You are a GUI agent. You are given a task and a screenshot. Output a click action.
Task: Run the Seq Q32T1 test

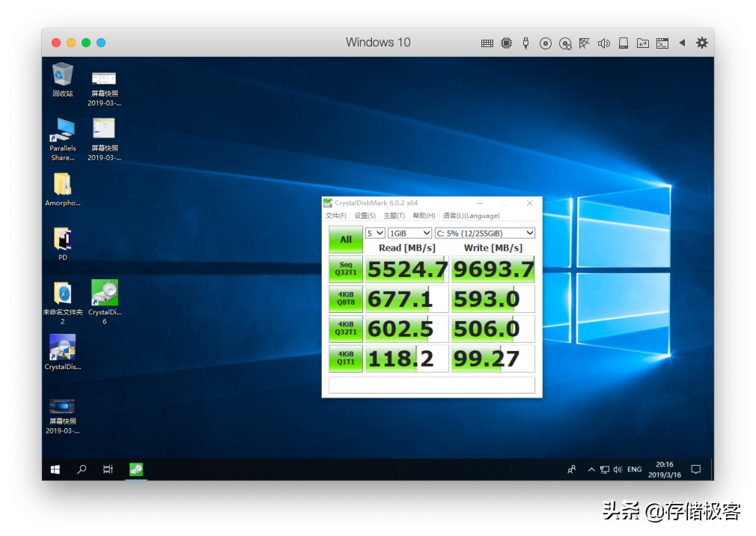pyautogui.click(x=346, y=269)
